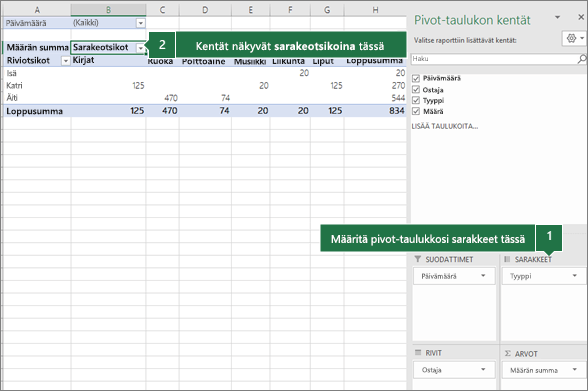Open the pane options arrow next to title
The height and width of the screenshot is (391, 588).
557,17
